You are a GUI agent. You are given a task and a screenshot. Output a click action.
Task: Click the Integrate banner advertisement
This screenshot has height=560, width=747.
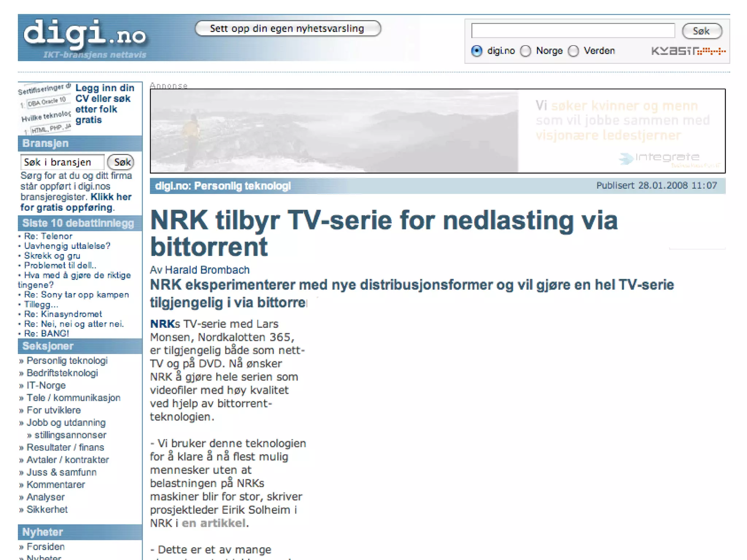pyautogui.click(x=437, y=131)
